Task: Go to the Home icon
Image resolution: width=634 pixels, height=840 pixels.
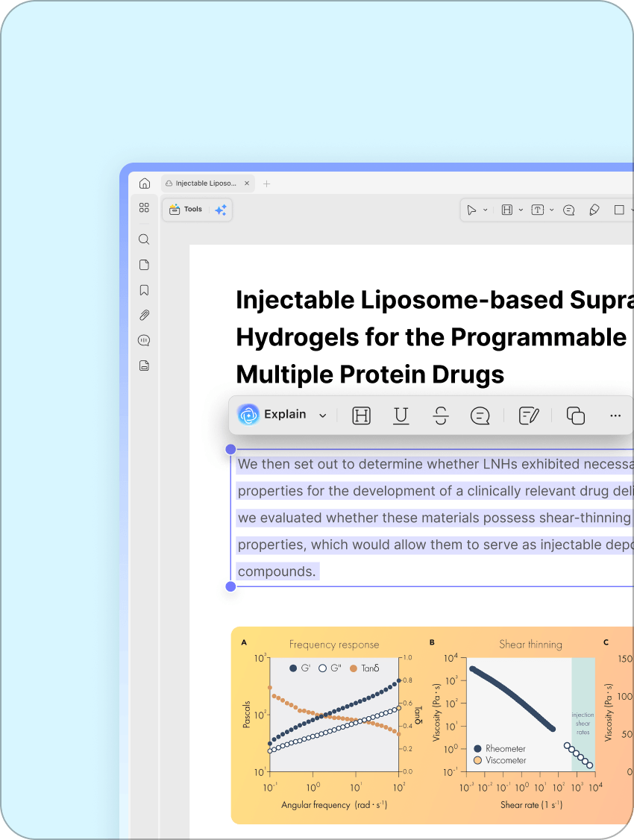Action: 145,184
